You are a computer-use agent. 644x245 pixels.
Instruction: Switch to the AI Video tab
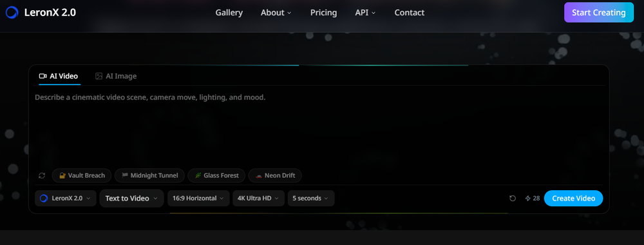click(x=59, y=76)
